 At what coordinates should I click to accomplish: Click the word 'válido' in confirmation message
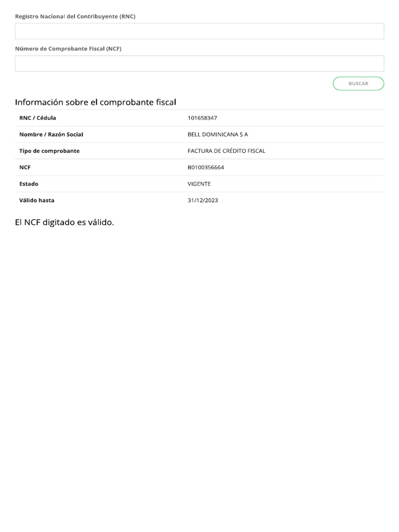(x=100, y=222)
